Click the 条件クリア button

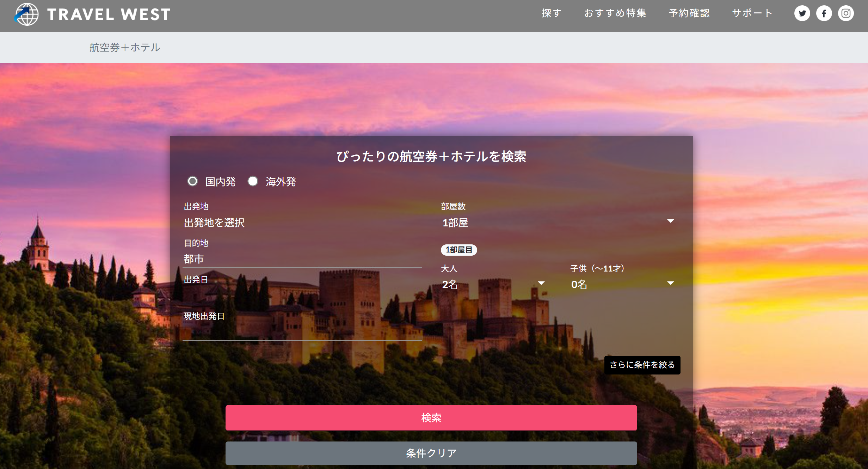[x=431, y=453]
